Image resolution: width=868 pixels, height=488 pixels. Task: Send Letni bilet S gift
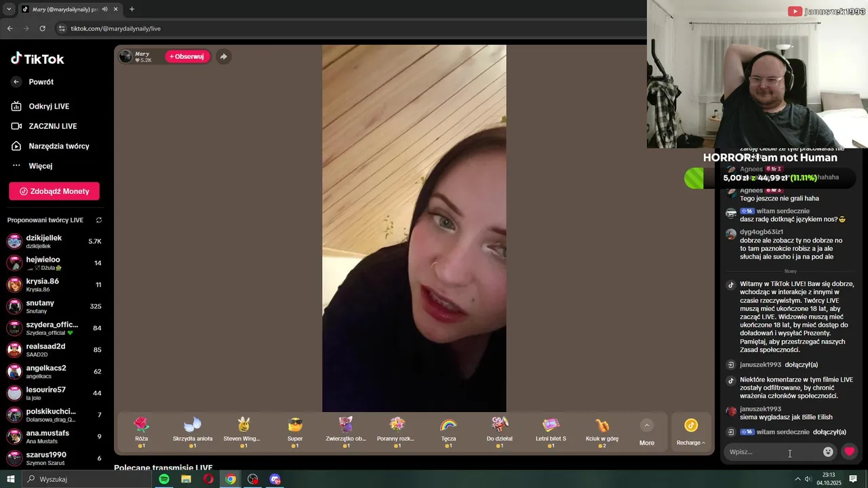551,432
